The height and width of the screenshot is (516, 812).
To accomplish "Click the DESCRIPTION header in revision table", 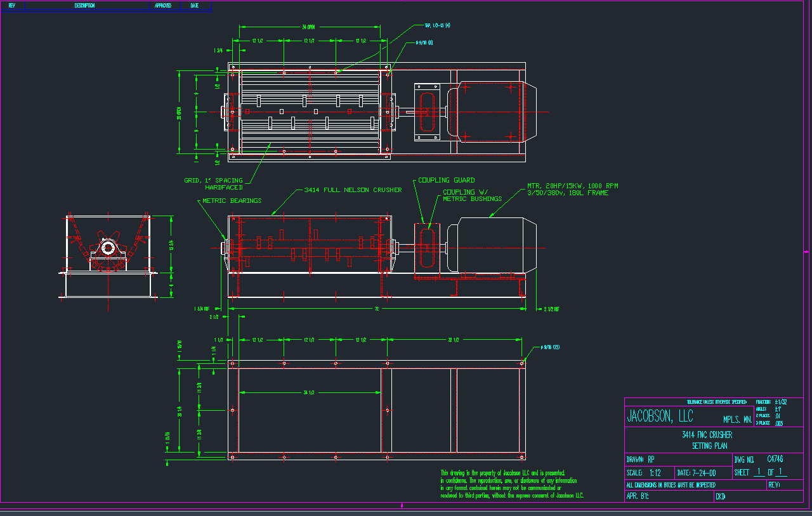I will coord(84,6).
